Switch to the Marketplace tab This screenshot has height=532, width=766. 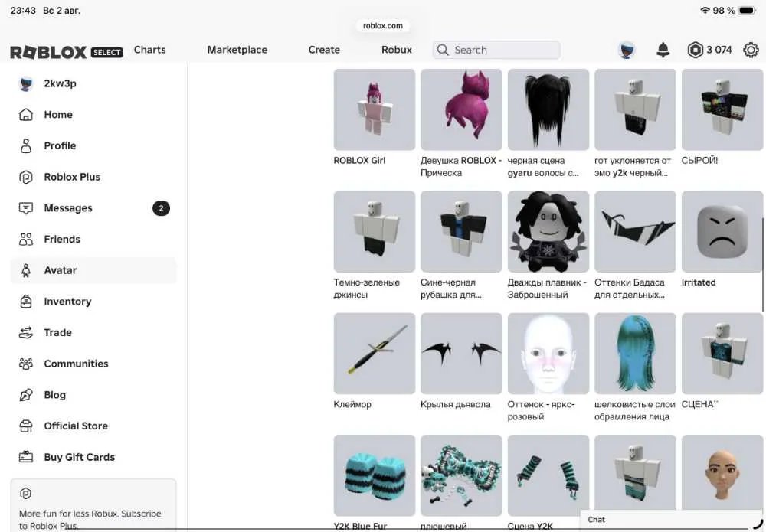[237, 50]
